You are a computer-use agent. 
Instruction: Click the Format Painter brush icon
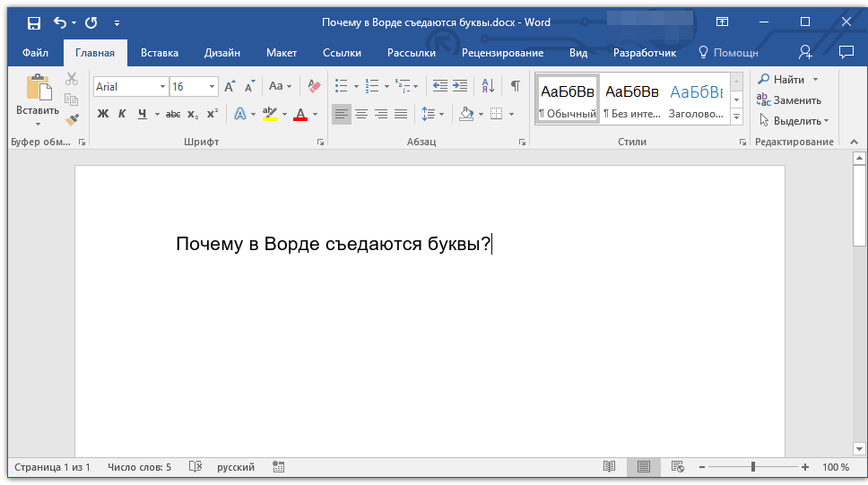click(72, 118)
